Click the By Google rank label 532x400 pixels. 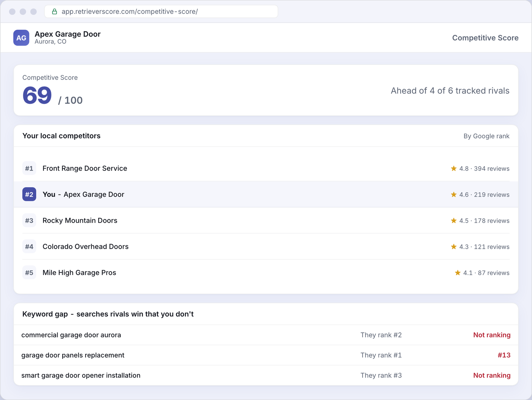click(486, 136)
